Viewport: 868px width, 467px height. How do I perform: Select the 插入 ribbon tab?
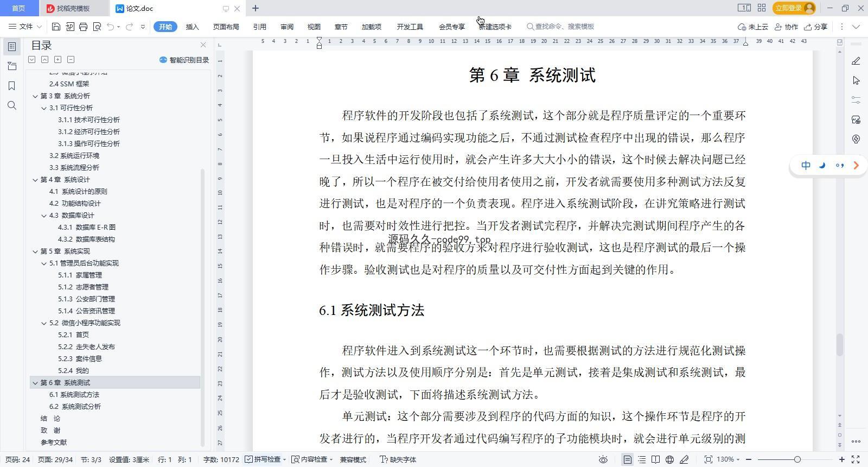(192, 27)
